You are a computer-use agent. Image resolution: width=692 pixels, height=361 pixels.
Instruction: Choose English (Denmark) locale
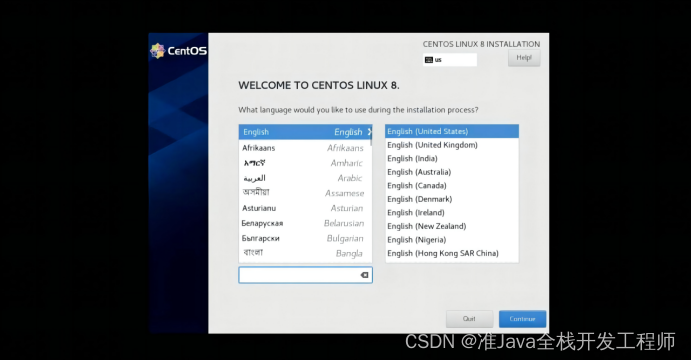pyautogui.click(x=452, y=199)
